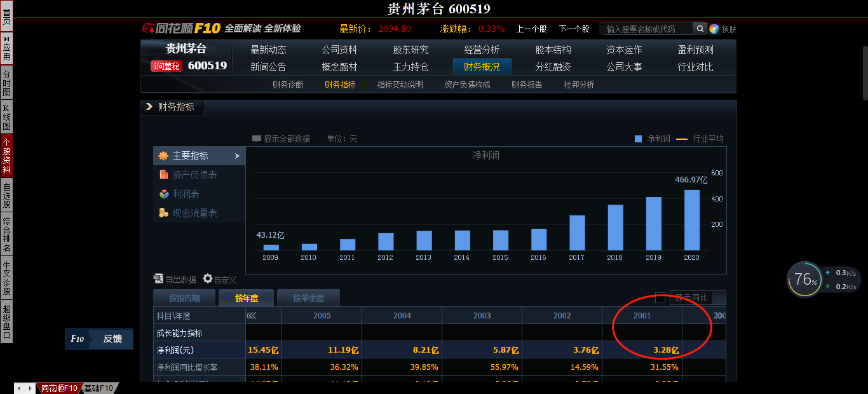Open 资本运作 navigation item

coord(624,50)
